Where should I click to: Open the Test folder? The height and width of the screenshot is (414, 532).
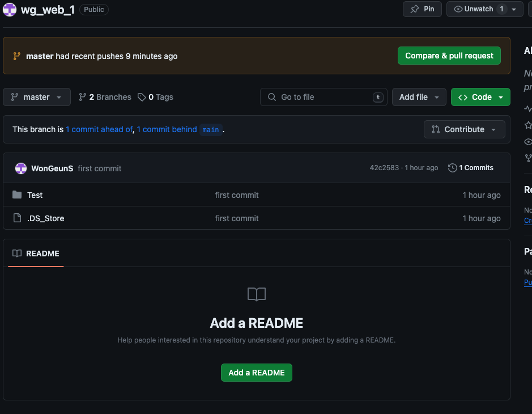35,195
